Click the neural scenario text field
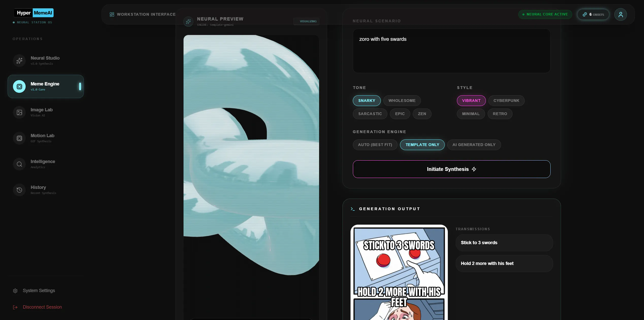644x320 pixels. click(x=452, y=51)
